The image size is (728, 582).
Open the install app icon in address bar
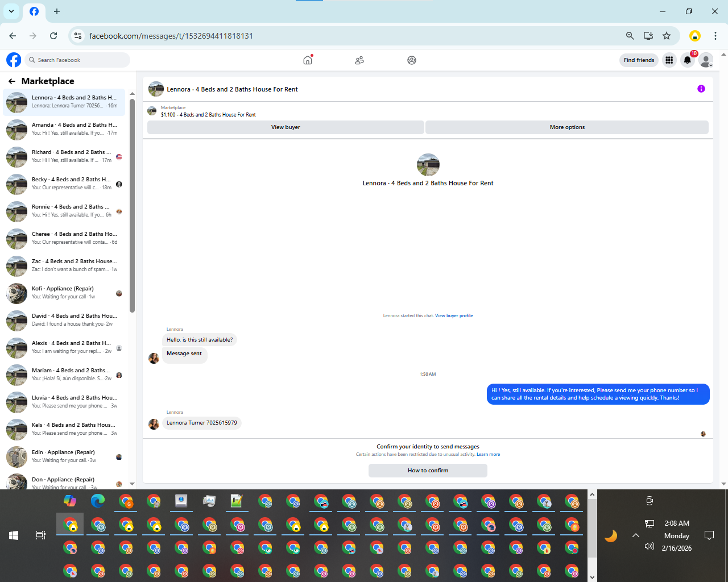[648, 36]
